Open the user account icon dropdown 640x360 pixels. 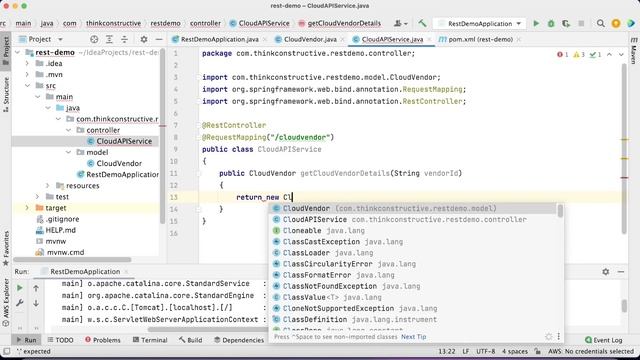pos(400,24)
